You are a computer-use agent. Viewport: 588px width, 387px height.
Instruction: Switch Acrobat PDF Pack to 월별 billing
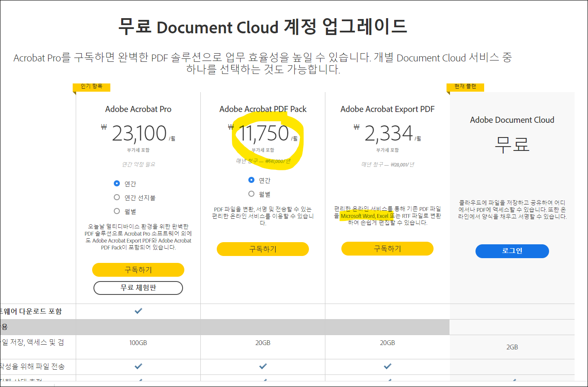click(x=251, y=194)
